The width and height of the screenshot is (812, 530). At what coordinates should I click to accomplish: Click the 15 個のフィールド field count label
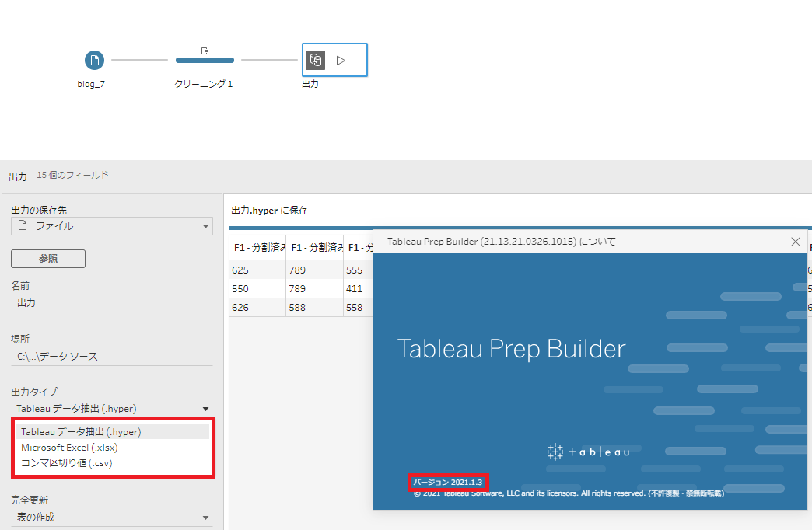(x=72, y=176)
